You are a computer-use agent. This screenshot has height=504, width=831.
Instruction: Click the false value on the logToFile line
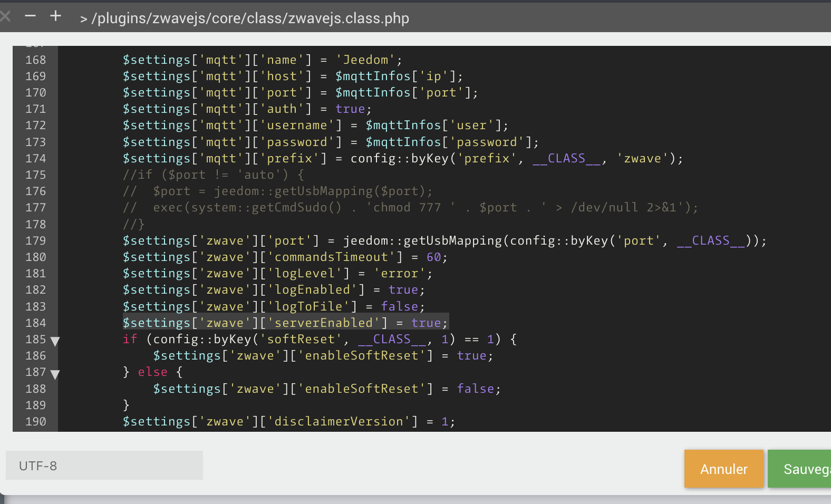pyautogui.click(x=400, y=307)
